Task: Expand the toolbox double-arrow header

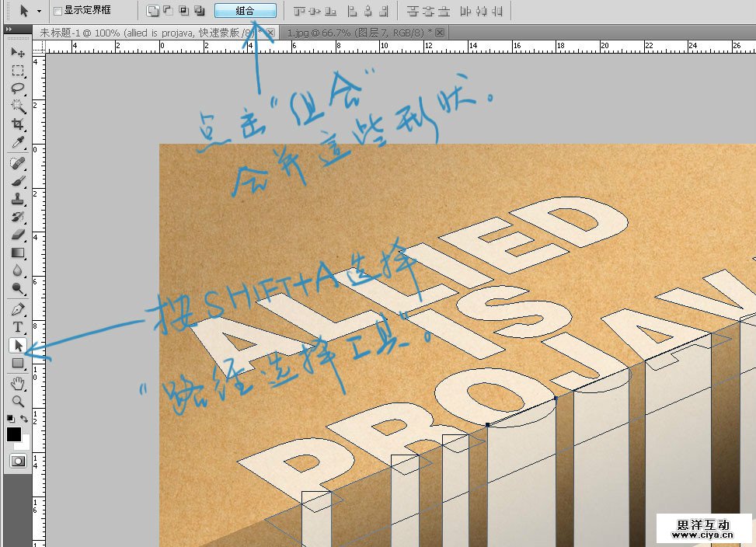Action: click(x=9, y=29)
